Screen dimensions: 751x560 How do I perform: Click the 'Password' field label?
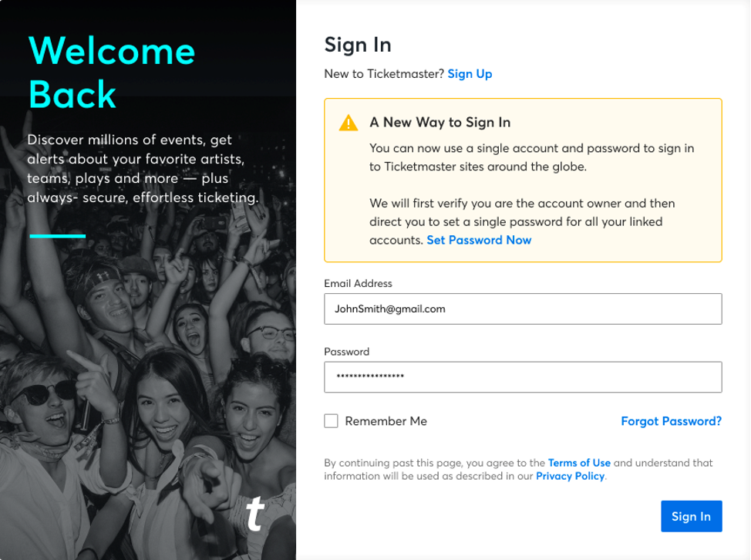pyautogui.click(x=346, y=352)
